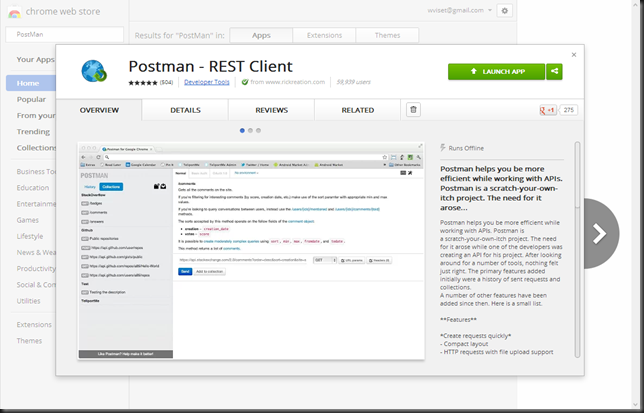Viewport: 644px width, 413px height.
Task: Click the Chrome Web Store logo icon
Action: (x=14, y=13)
